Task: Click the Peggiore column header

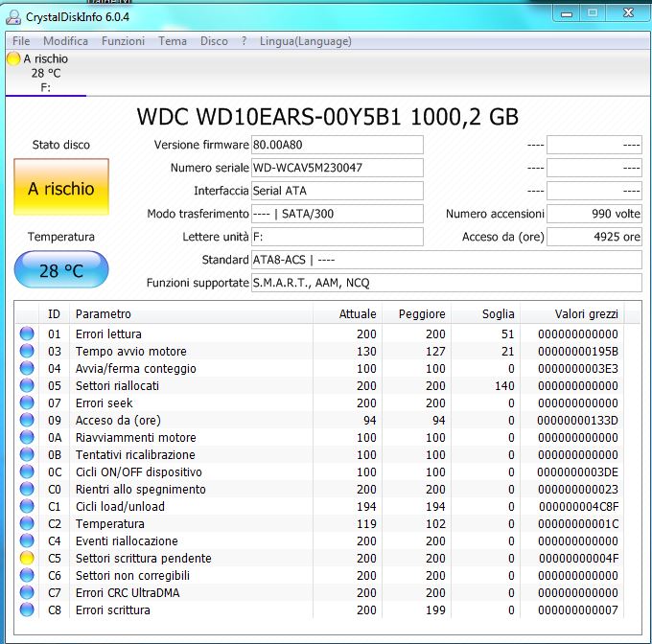Action: 417,313
